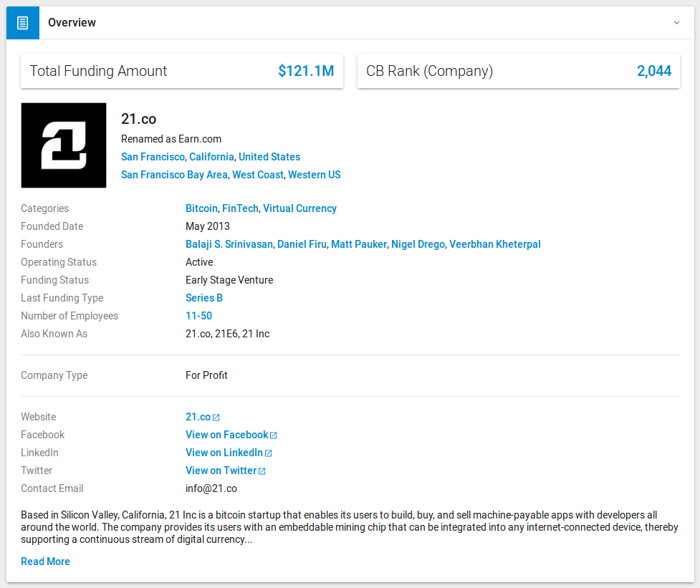
Task: Click the Overview section document icon
Action: (x=23, y=23)
